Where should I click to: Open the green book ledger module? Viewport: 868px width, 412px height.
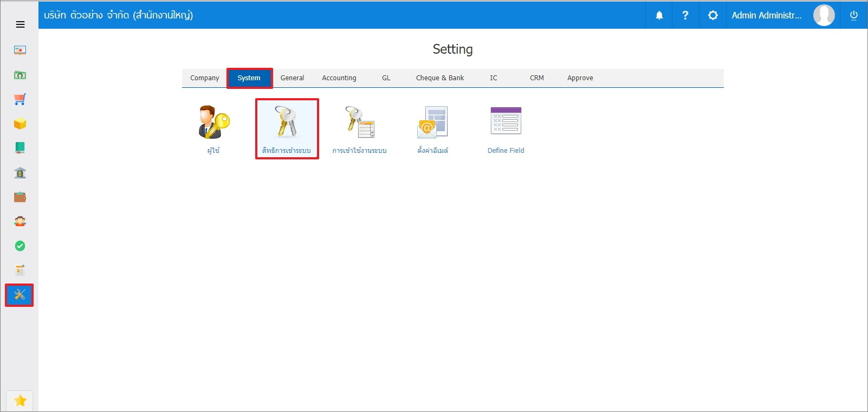pyautogui.click(x=20, y=148)
